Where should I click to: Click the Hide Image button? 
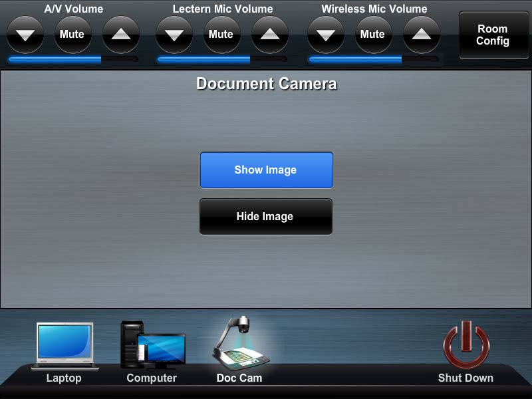coord(266,217)
